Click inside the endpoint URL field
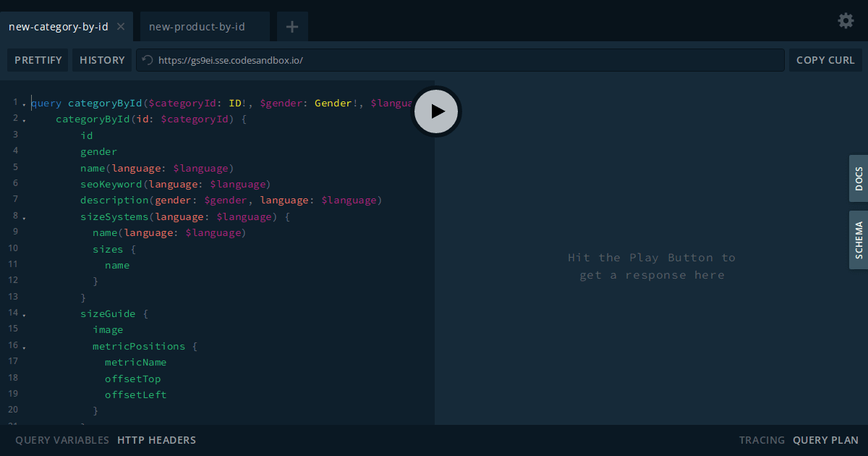The image size is (868, 456). pyautogui.click(x=434, y=60)
